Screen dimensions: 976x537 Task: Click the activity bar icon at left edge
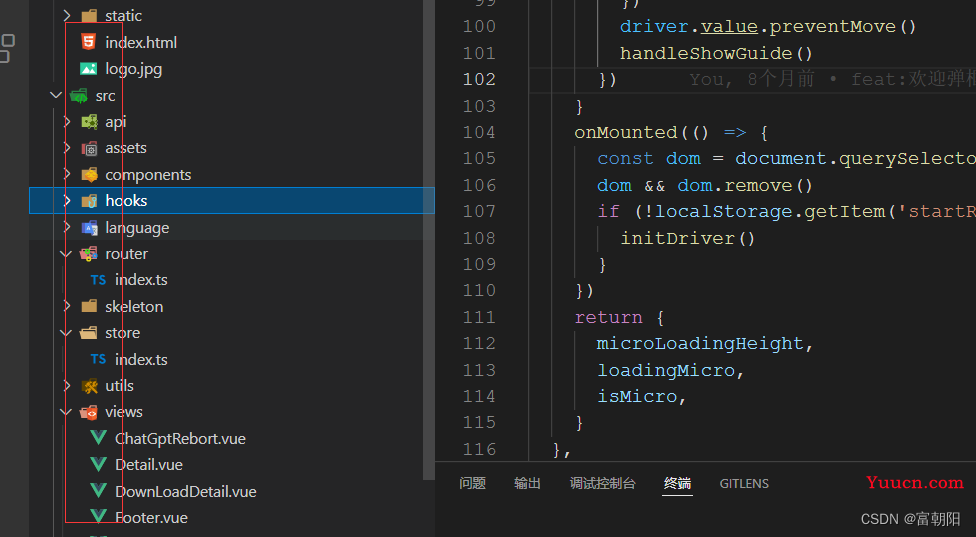(x=6, y=49)
